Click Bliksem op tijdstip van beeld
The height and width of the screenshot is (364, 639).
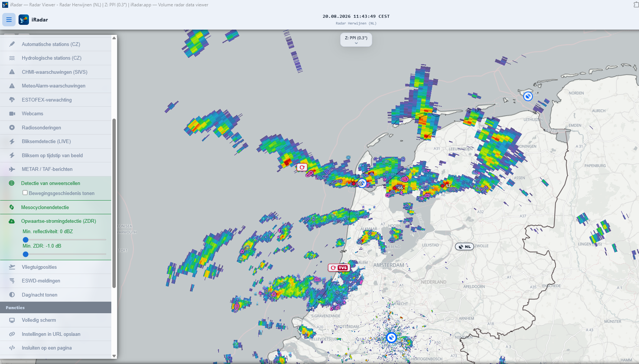click(56, 155)
